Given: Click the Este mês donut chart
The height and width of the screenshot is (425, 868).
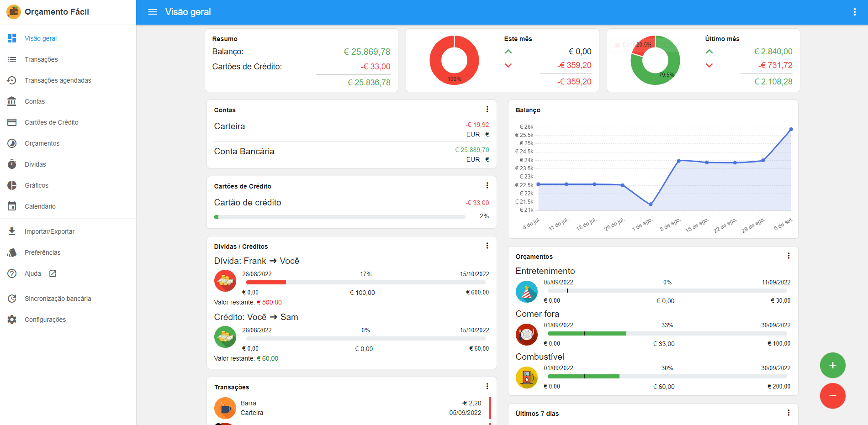Looking at the screenshot, I should point(454,60).
